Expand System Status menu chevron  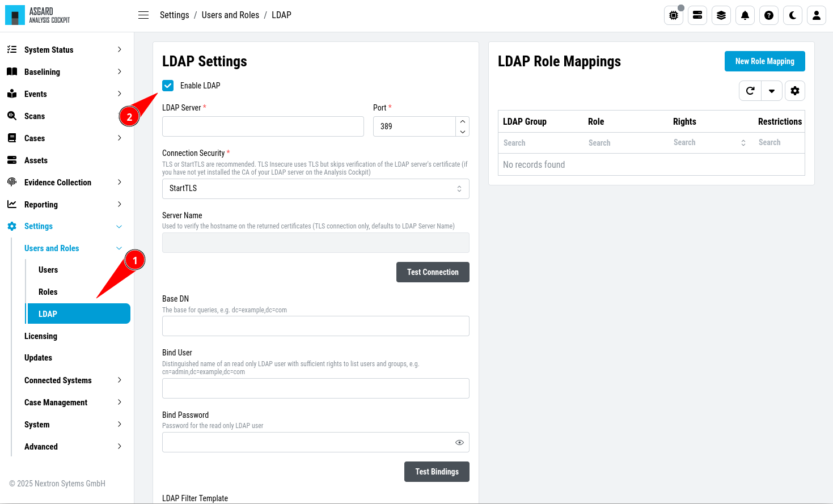[x=119, y=49]
